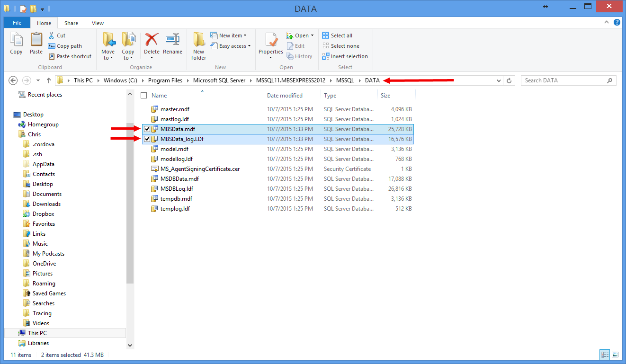Viewport: 626px width, 364px height.
Task: Uncheck the MBSData.mdf checkbox
Action: coord(147,129)
